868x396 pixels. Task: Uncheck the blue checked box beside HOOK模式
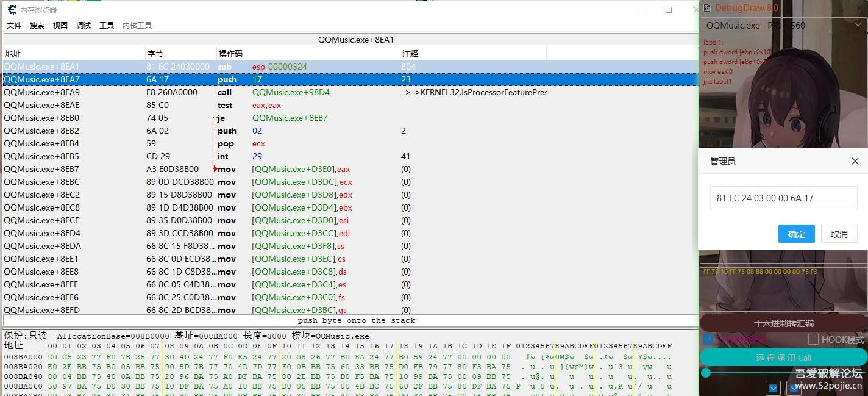[x=708, y=339]
